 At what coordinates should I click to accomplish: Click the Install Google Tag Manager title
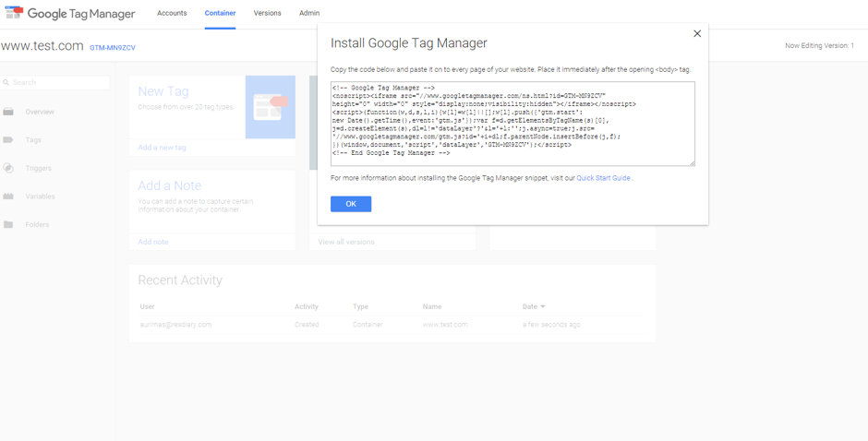tap(408, 43)
